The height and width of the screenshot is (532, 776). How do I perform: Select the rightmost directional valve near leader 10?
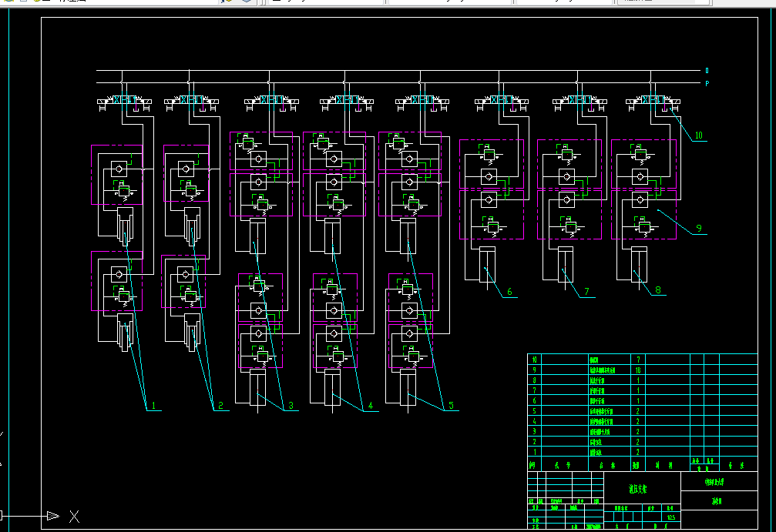pyautogui.click(x=652, y=101)
